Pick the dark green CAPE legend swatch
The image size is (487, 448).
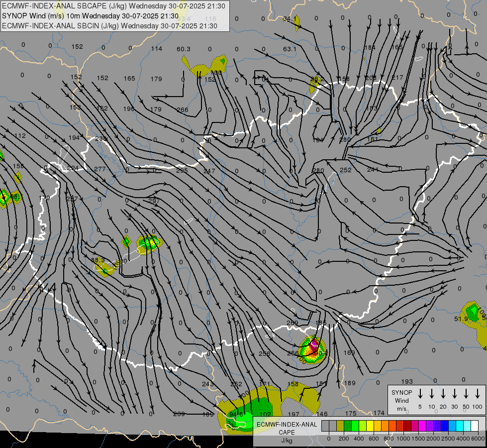tap(348, 426)
